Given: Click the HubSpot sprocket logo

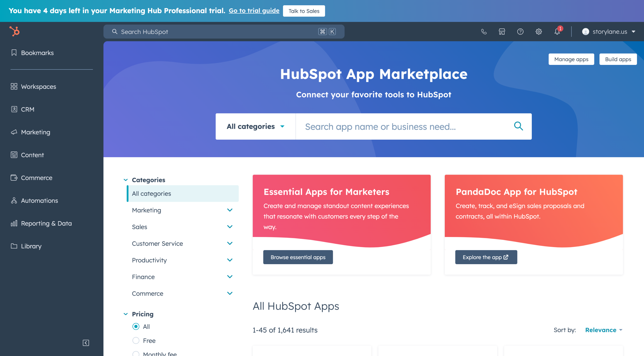Looking at the screenshot, I should 15,31.
